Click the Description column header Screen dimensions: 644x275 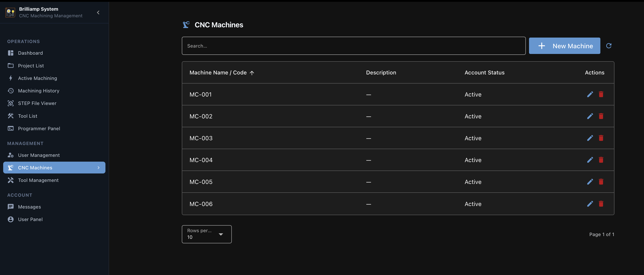point(381,73)
